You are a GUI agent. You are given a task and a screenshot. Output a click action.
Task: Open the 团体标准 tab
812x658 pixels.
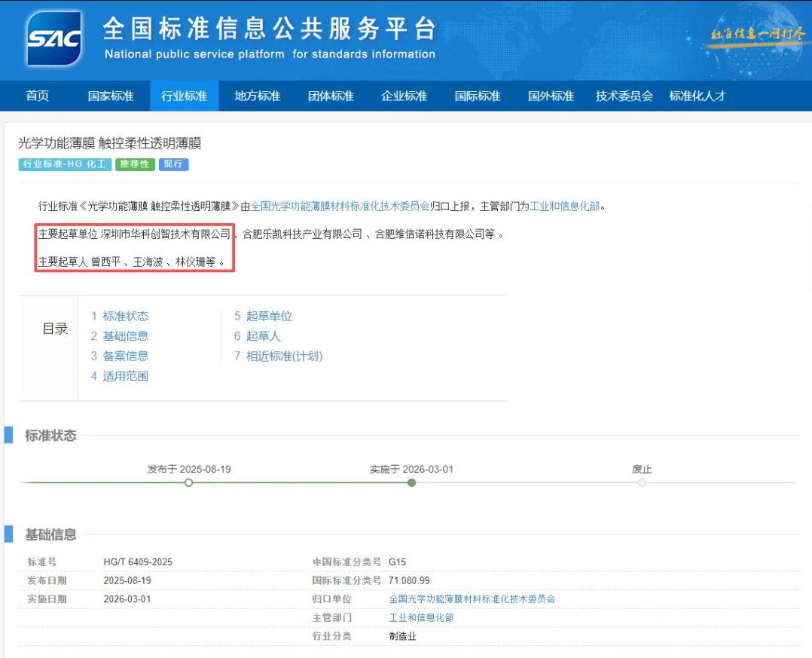[331, 96]
